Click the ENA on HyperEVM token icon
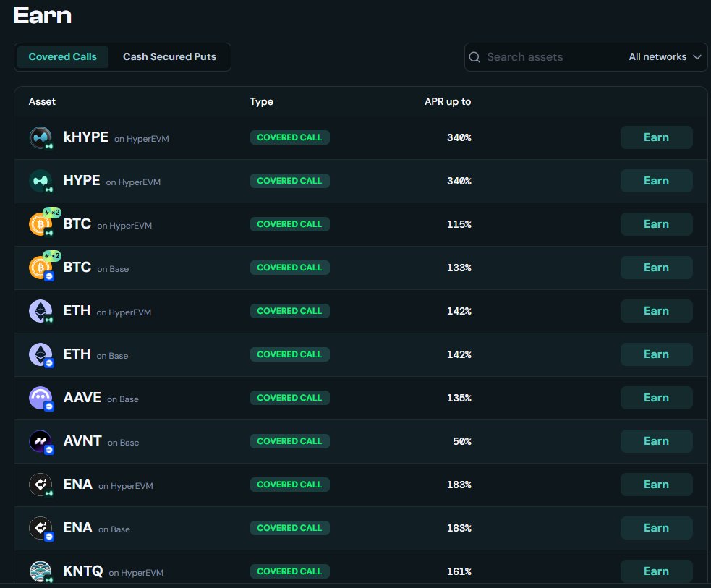 (41, 485)
